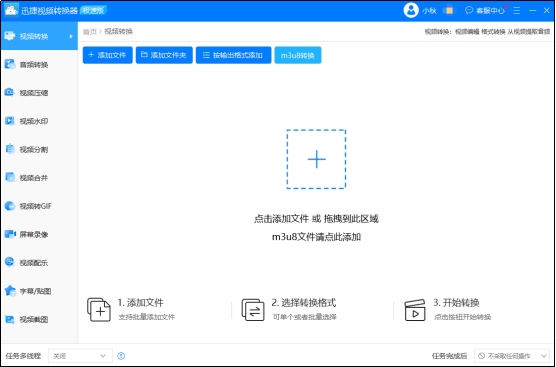556x367 pixels.
Task: Click the step 1 添加文件 icon
Action: (x=99, y=310)
